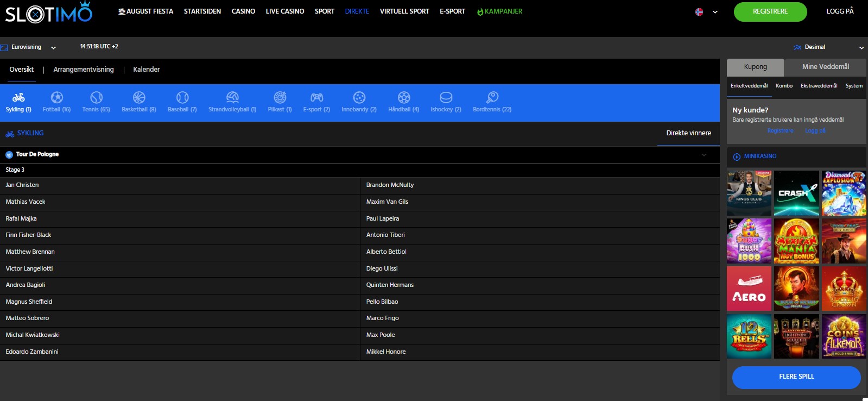868x401 pixels.
Task: Launch the Aero game thumbnail
Action: pos(749,289)
